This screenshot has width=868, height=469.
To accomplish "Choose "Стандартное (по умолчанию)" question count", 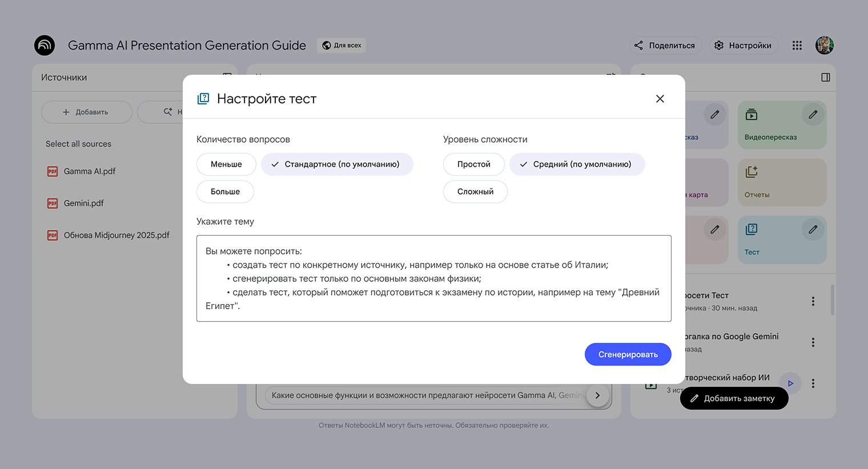I will coord(336,164).
